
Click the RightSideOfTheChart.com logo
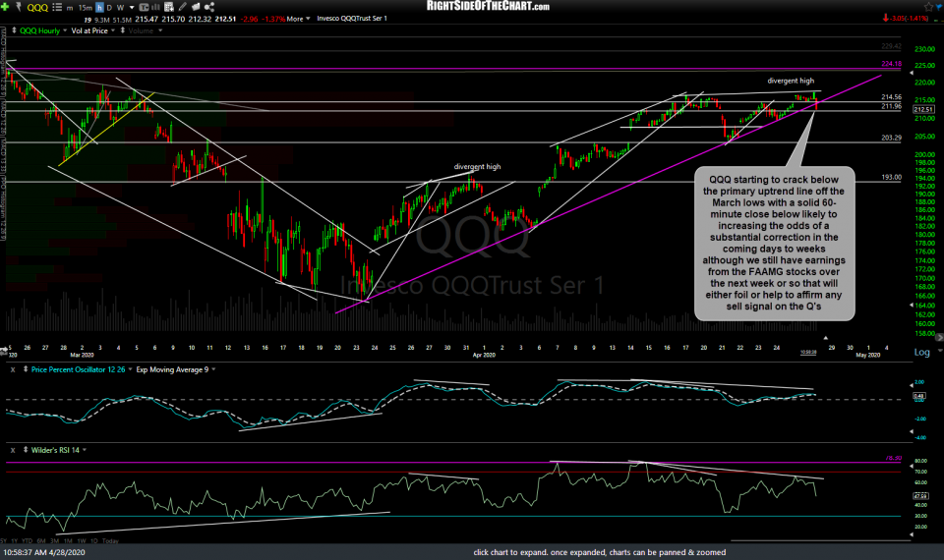coord(488,6)
